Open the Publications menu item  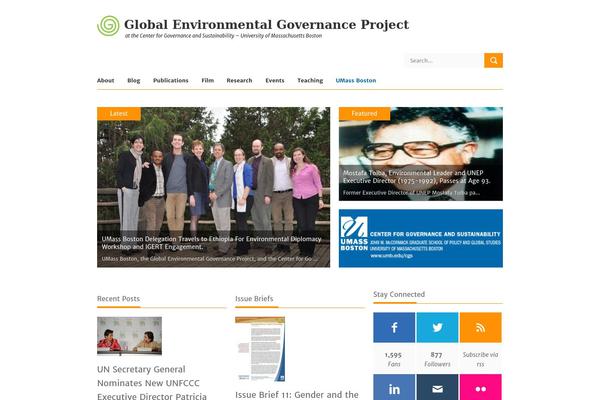171,80
